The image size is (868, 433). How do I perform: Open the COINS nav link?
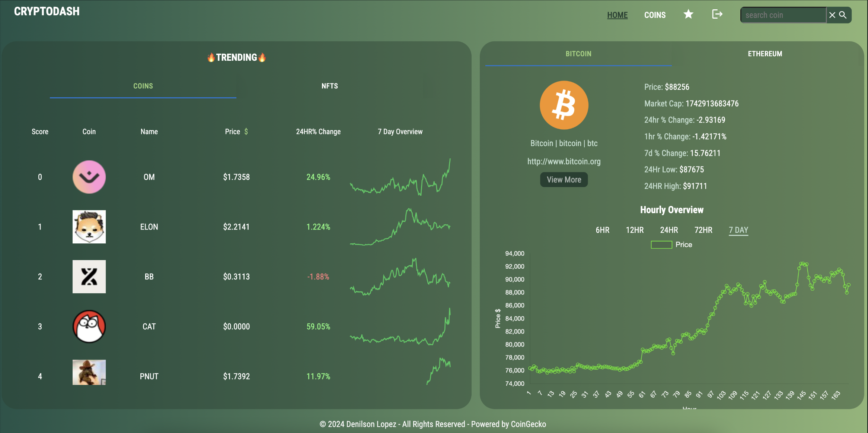click(655, 15)
